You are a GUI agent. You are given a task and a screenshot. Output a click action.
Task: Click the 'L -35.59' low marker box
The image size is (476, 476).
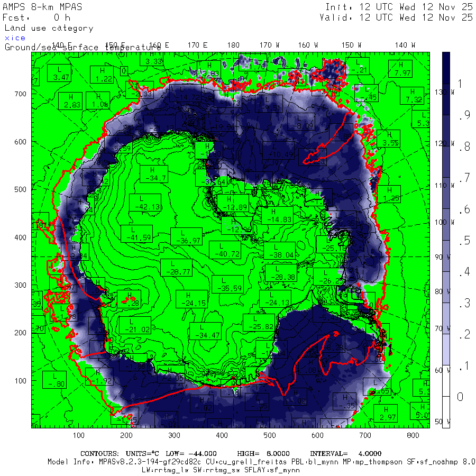tap(227, 284)
